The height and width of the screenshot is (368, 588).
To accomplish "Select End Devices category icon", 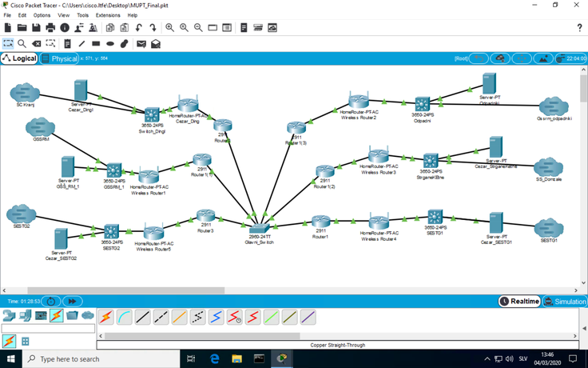I will pyautogui.click(x=25, y=315).
